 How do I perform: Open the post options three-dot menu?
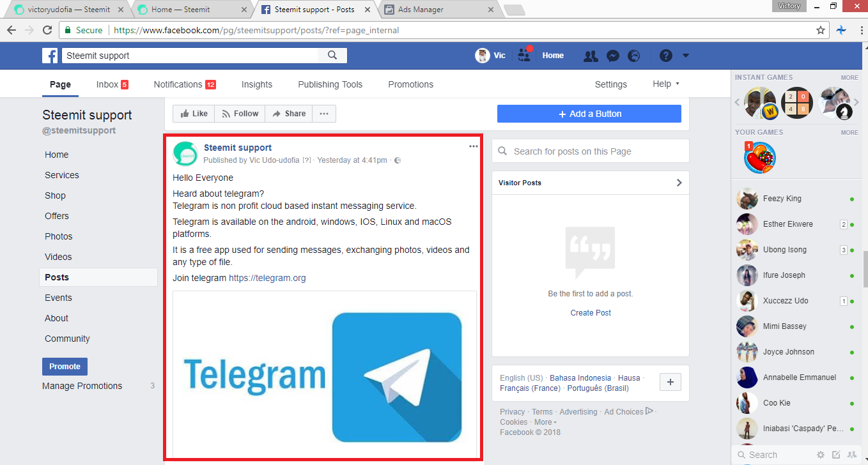tap(473, 146)
